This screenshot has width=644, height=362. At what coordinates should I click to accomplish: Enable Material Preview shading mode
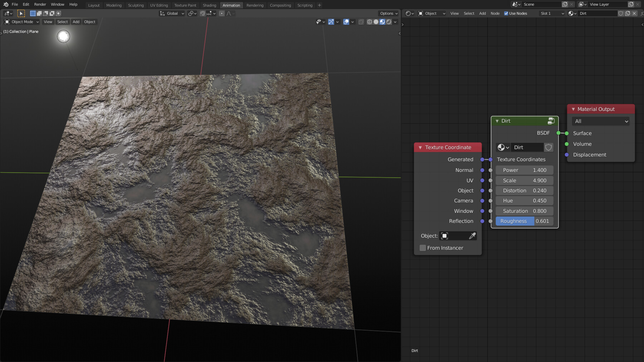tap(382, 22)
